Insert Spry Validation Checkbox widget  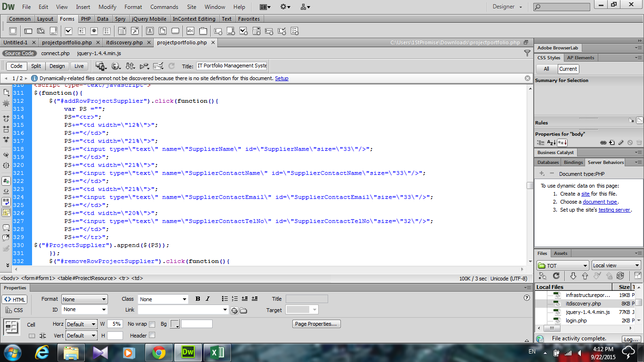244,31
